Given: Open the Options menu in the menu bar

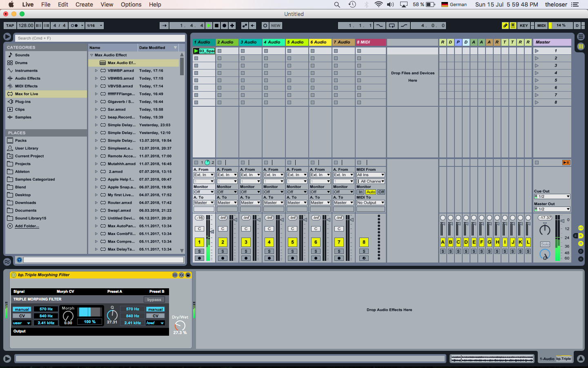Looking at the screenshot, I should tap(131, 4).
